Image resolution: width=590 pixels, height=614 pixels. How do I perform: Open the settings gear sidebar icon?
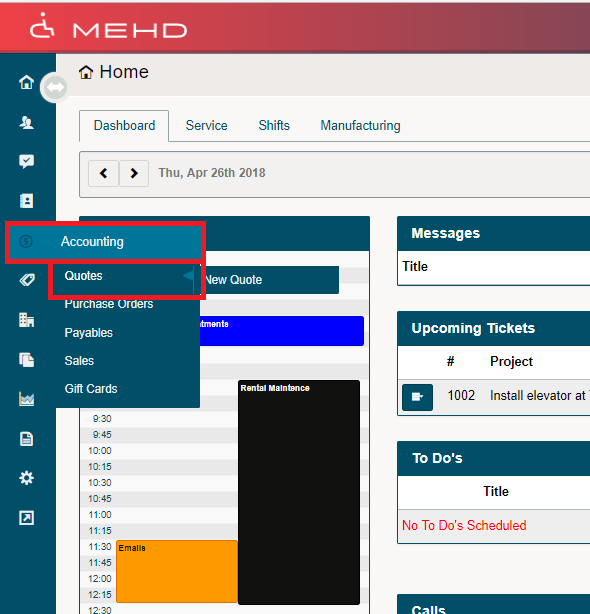(x=27, y=478)
